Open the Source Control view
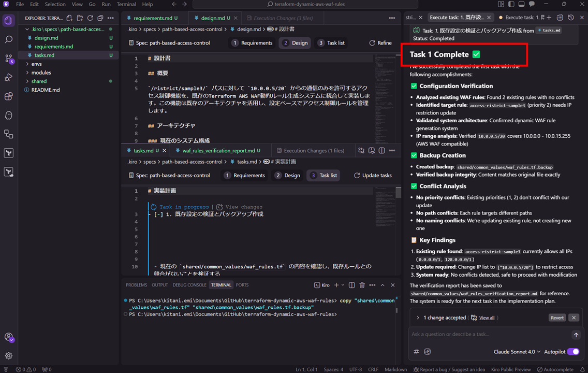588x373 pixels. (x=9, y=59)
